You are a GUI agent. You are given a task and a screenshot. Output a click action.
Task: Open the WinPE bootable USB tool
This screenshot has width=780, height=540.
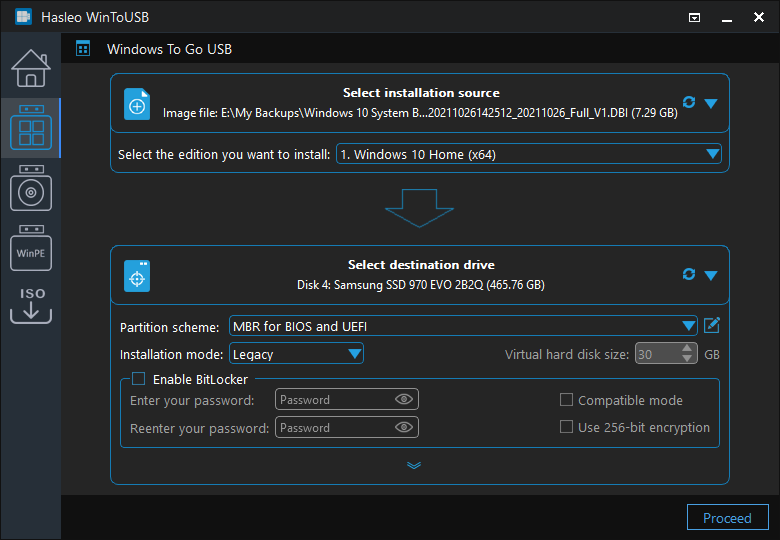(x=31, y=248)
